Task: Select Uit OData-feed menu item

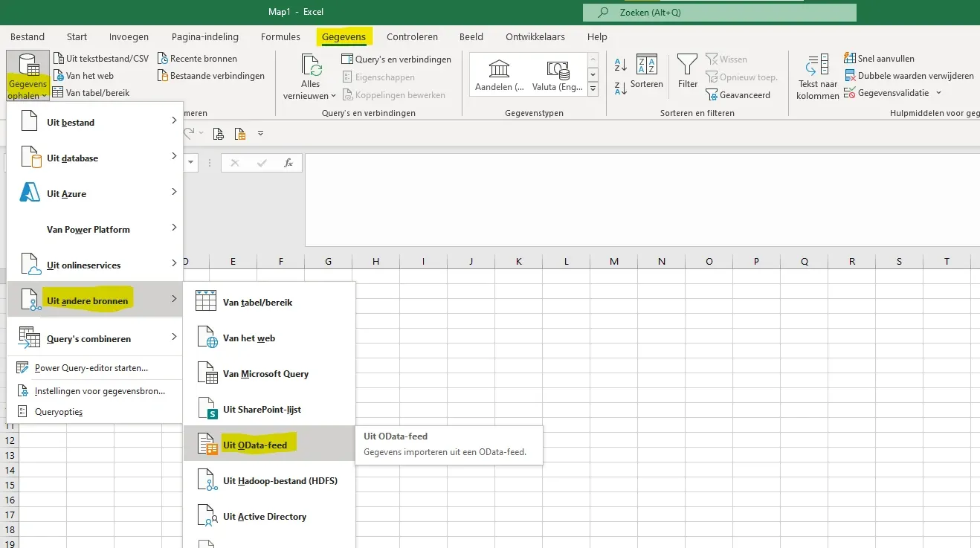Action: (269, 445)
